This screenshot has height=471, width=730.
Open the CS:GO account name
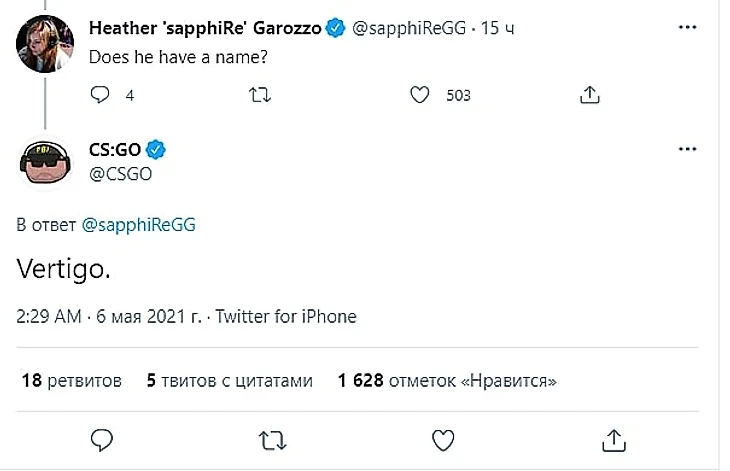(116, 150)
